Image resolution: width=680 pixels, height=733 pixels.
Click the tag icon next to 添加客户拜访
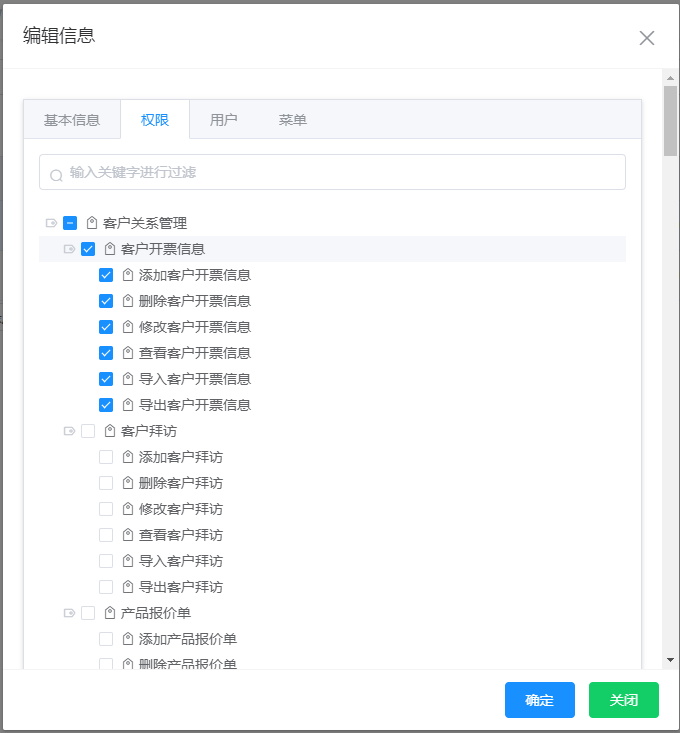click(x=128, y=457)
